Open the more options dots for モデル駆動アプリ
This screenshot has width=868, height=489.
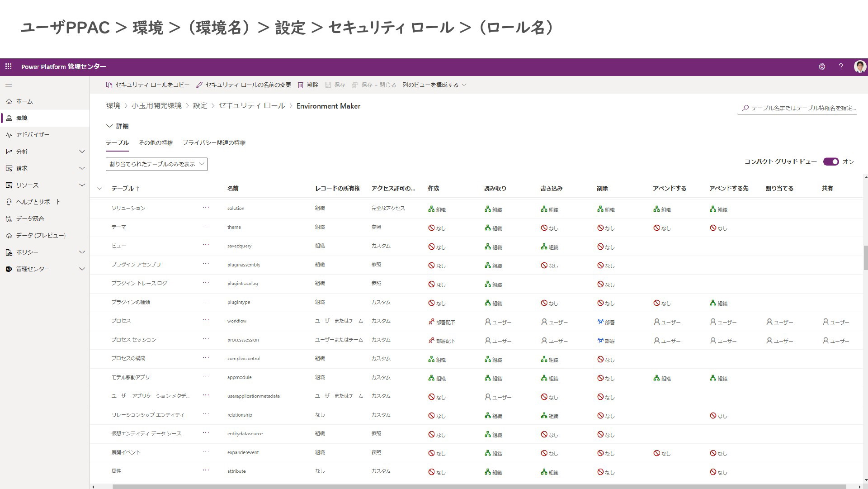coord(206,376)
